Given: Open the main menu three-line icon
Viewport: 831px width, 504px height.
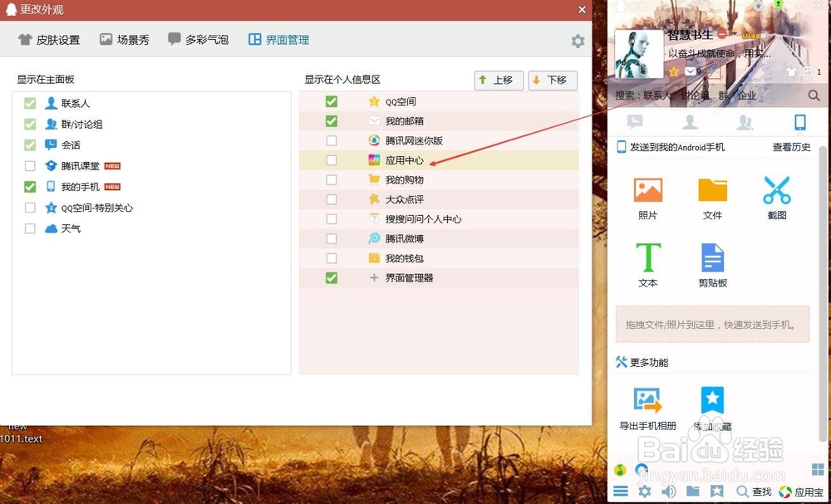Looking at the screenshot, I should click(x=621, y=492).
